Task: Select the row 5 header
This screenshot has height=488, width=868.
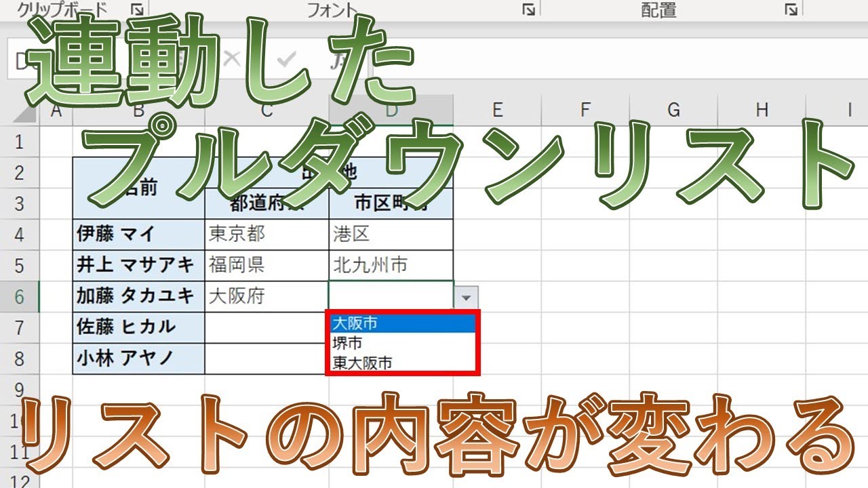Action: [x=19, y=266]
